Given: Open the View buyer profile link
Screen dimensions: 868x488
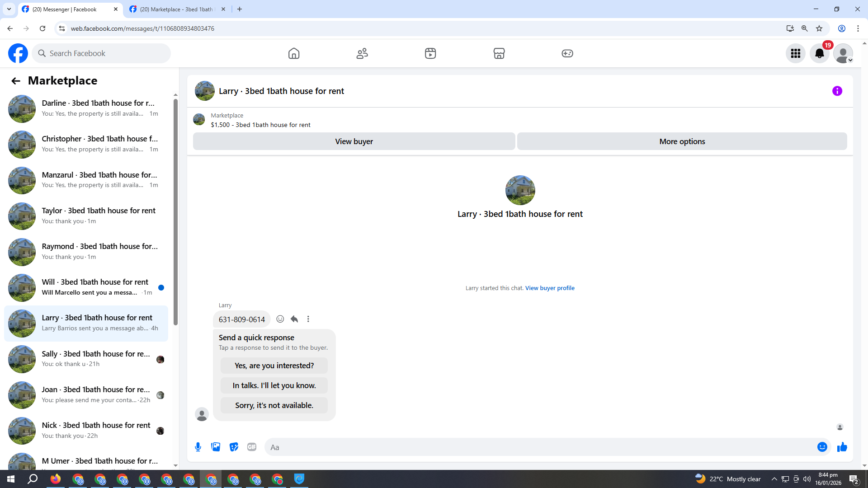Looking at the screenshot, I should [x=550, y=288].
